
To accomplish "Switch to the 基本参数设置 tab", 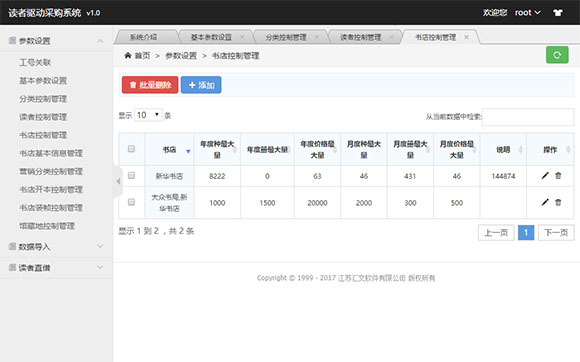I will click(x=211, y=37).
